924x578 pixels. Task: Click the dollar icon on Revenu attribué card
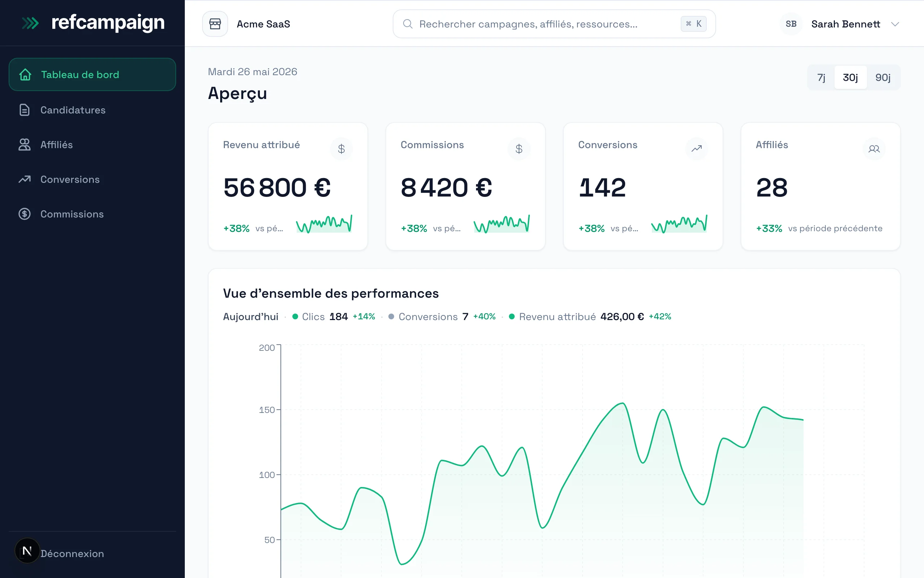point(341,149)
